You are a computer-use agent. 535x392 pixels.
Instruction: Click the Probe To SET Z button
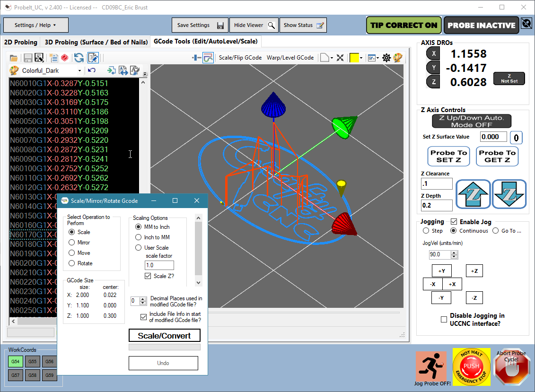[x=449, y=156]
